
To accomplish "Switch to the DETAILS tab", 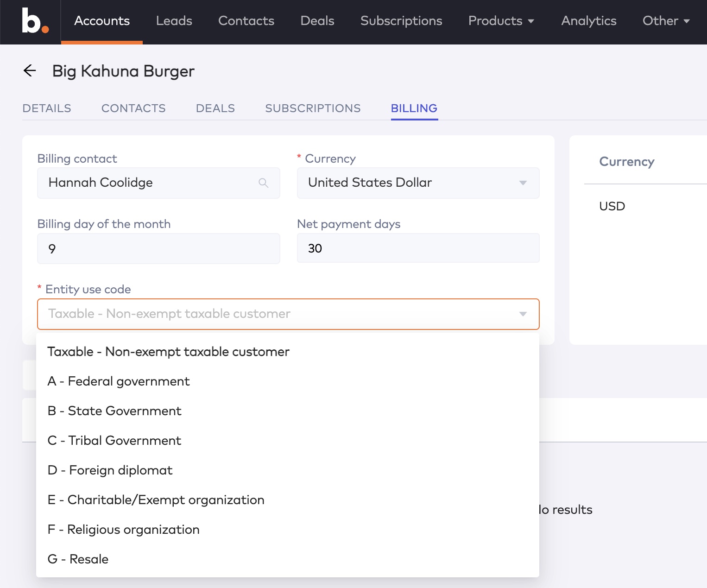I will pos(47,108).
